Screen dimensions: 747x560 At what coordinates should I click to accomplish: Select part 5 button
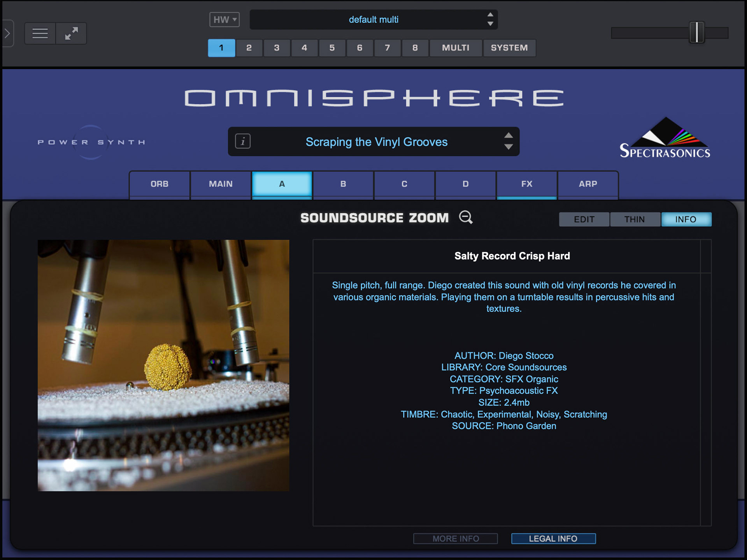[332, 48]
